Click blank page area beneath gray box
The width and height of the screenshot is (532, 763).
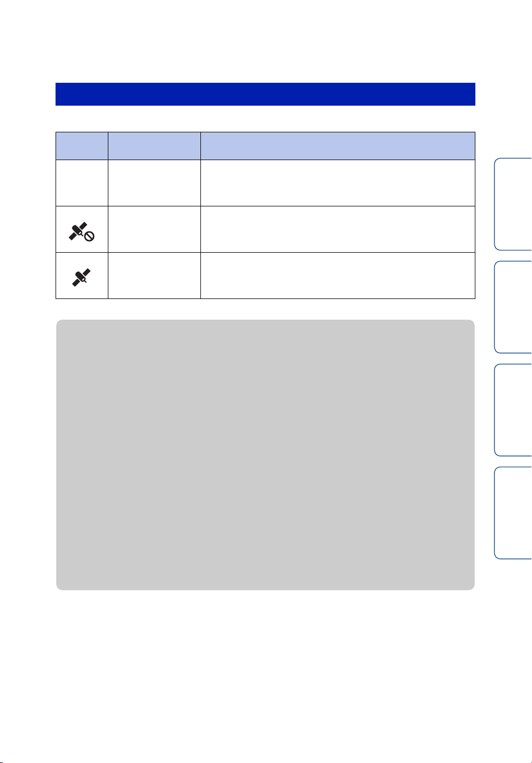(x=265, y=675)
